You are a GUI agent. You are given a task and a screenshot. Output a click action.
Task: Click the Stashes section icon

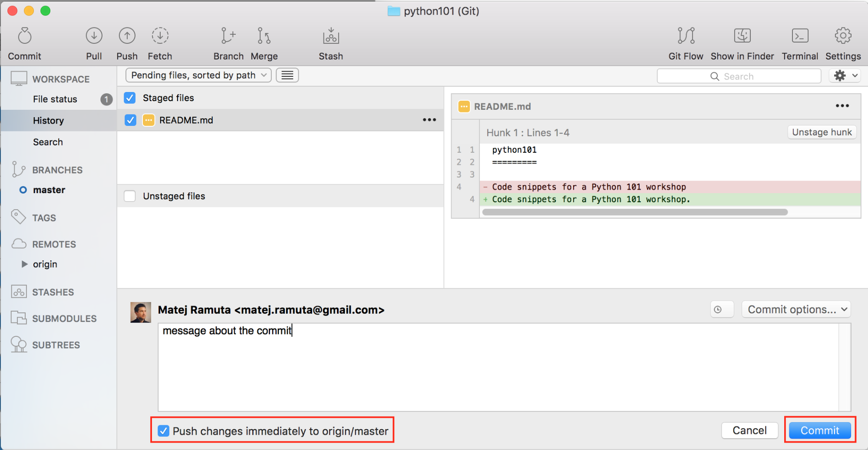(x=19, y=292)
